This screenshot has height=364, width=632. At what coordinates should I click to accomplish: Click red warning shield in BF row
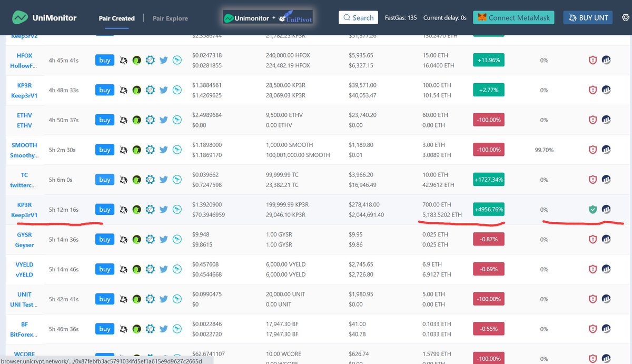pyautogui.click(x=592, y=329)
